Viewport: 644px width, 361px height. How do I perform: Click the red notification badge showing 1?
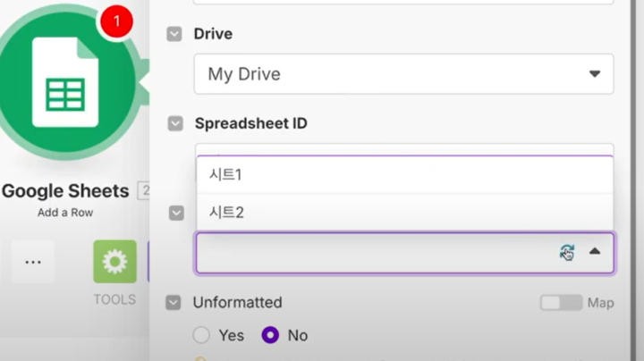(116, 21)
